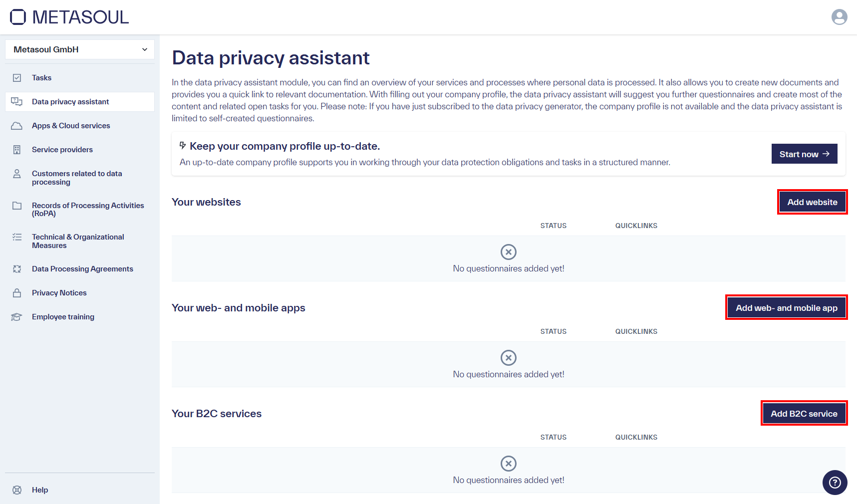The height and width of the screenshot is (504, 857).
Task: Open Privacy Notices via the padlock icon
Action: (x=17, y=292)
